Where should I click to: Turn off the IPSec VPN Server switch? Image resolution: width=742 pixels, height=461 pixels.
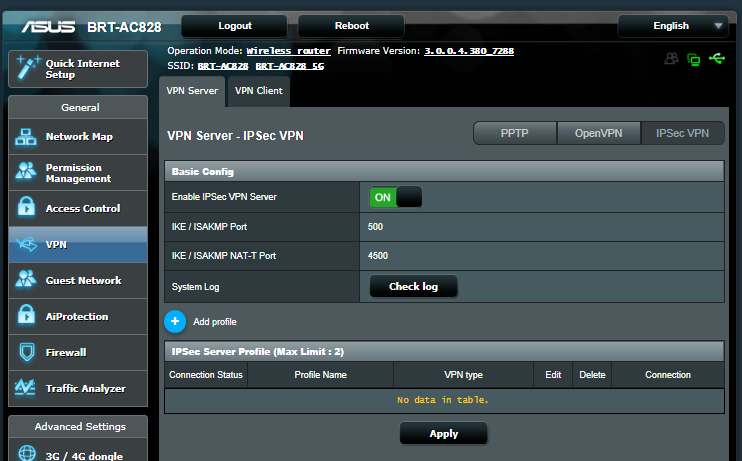396,197
